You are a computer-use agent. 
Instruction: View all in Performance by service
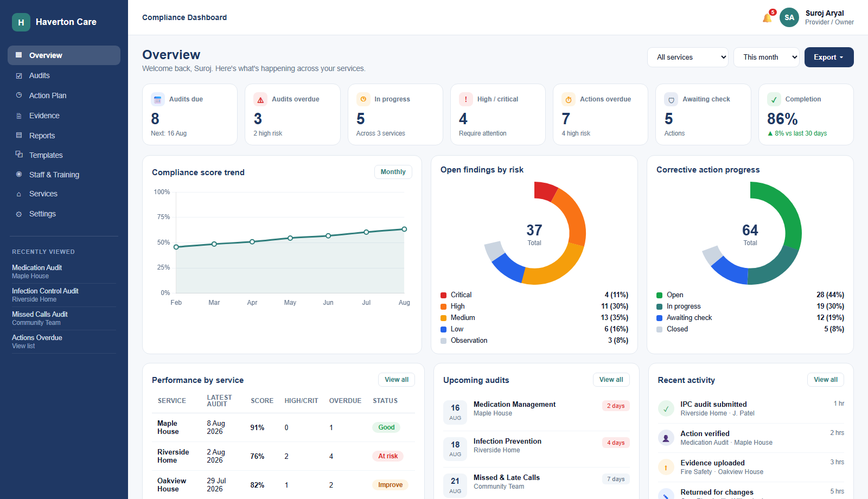pos(397,380)
